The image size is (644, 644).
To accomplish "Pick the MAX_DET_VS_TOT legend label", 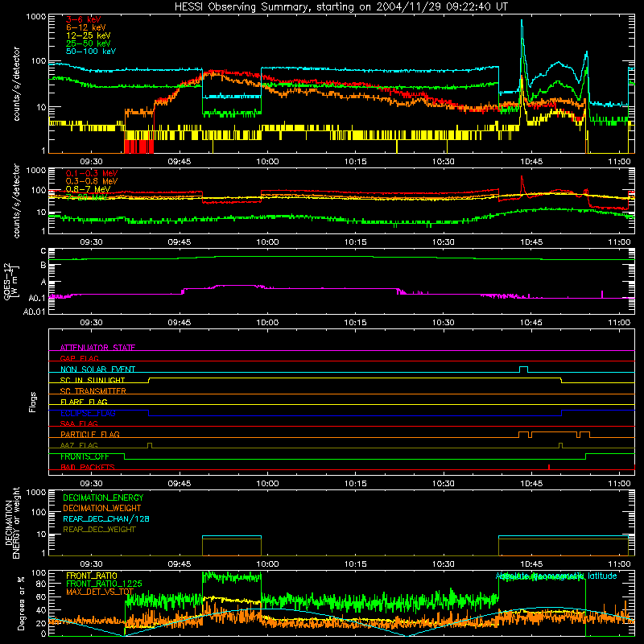I will (100, 592).
